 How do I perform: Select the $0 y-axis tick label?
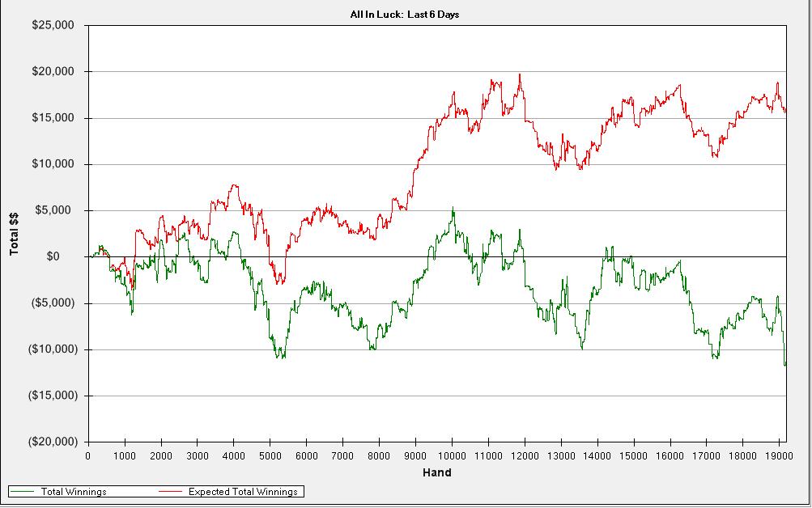pos(67,257)
